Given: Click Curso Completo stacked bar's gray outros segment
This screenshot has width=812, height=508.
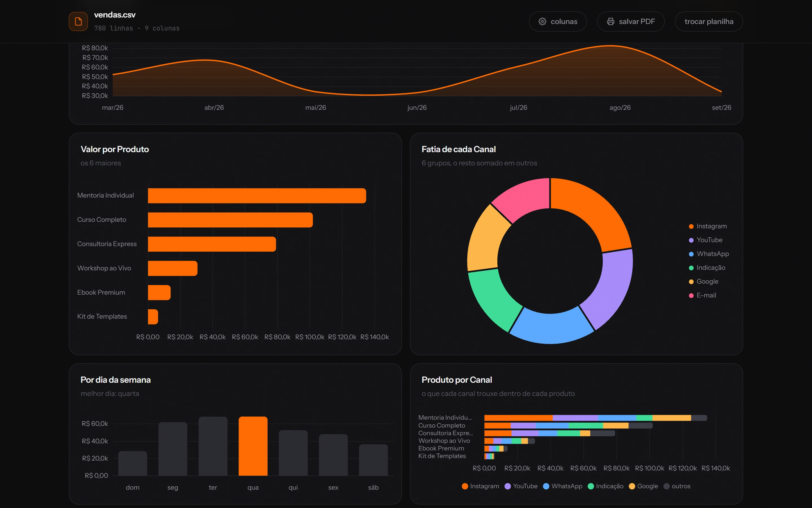Looking at the screenshot, I should click(x=641, y=426).
